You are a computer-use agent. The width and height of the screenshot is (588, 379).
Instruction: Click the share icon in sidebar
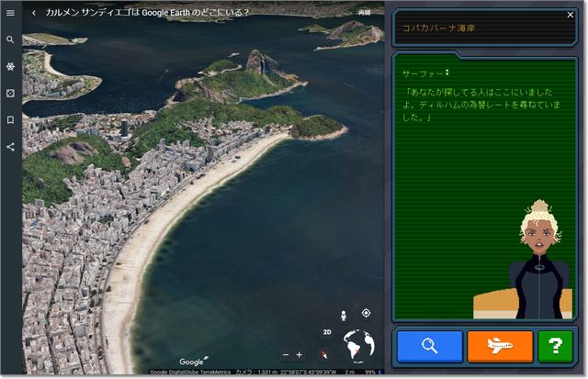[x=10, y=147]
